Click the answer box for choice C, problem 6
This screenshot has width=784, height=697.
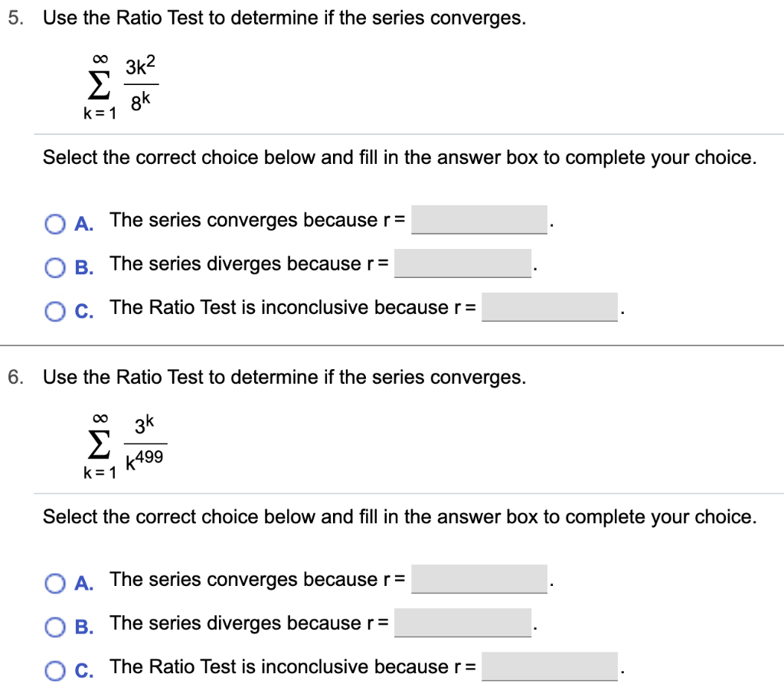(x=549, y=667)
